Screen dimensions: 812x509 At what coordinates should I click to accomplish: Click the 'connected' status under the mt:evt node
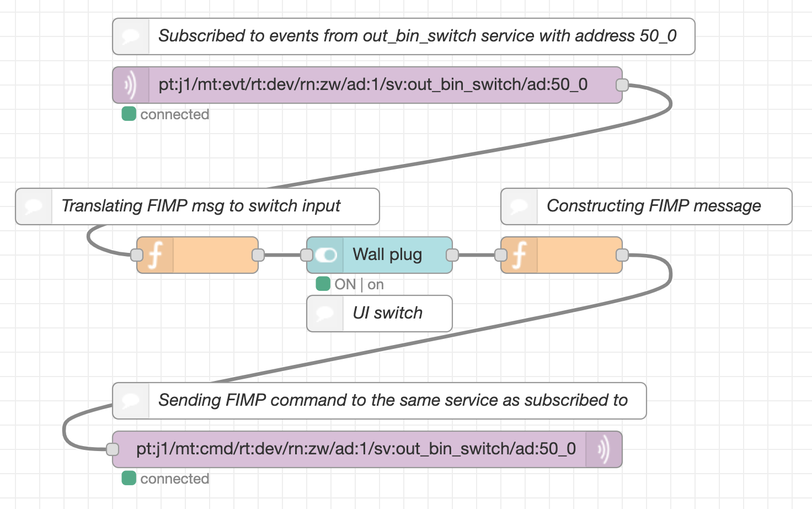tap(174, 114)
